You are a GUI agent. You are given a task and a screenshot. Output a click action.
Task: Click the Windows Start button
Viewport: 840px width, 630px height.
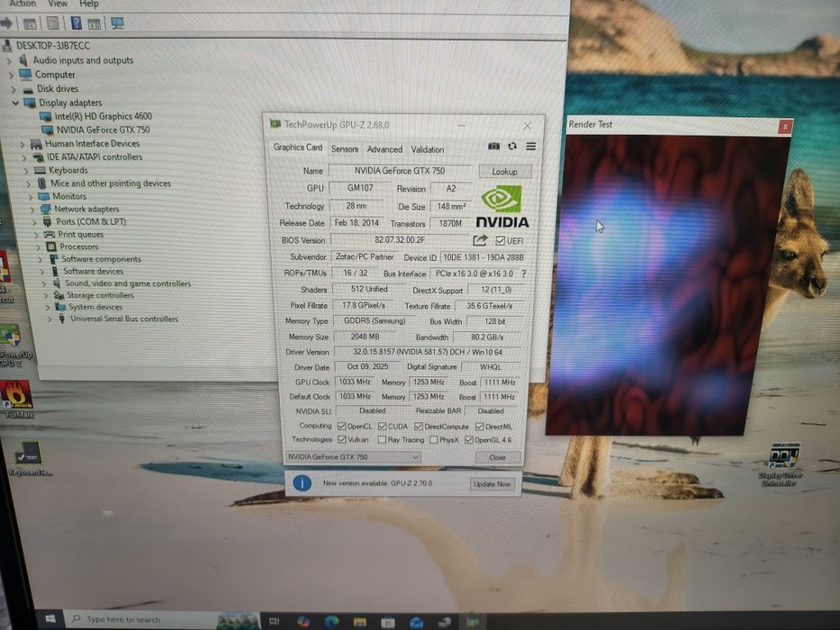tap(50, 619)
